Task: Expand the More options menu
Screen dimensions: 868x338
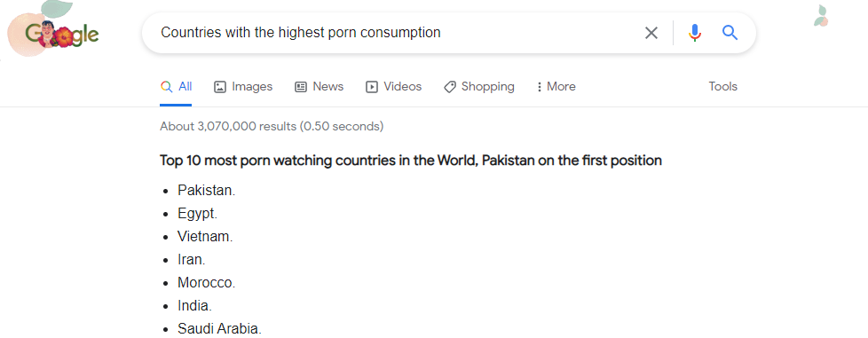Action: (x=556, y=87)
